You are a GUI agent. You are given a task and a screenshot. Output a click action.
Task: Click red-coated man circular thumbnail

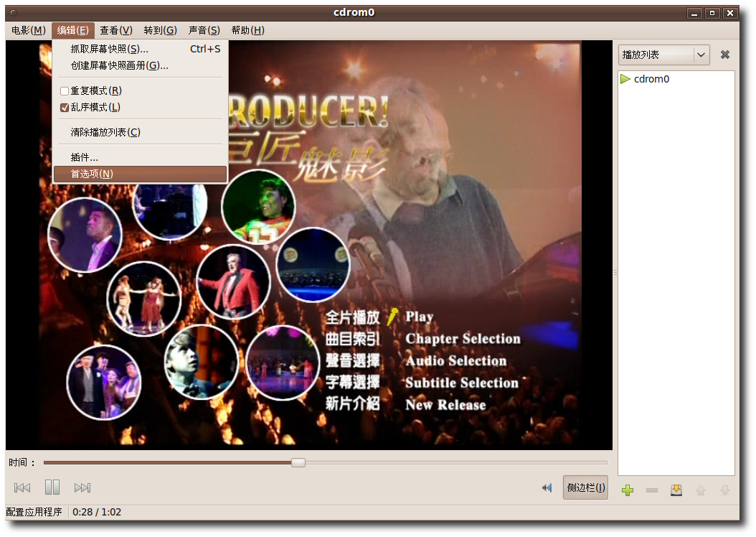233,282
